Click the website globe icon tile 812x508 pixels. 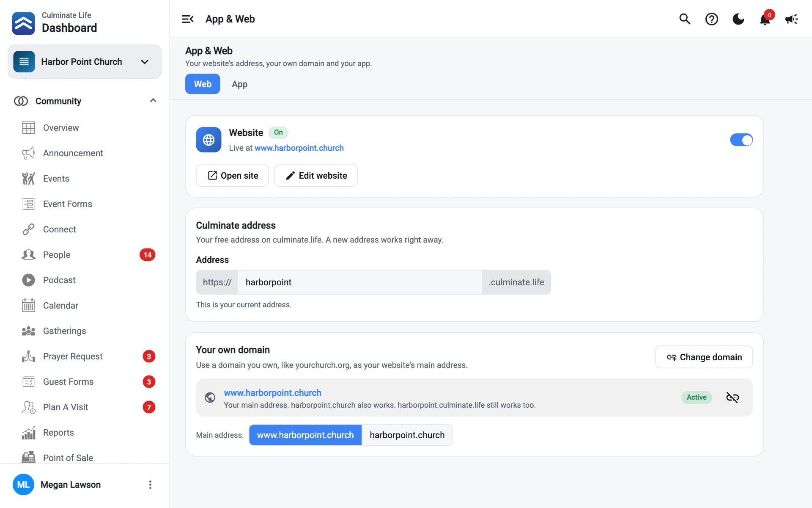[208, 140]
